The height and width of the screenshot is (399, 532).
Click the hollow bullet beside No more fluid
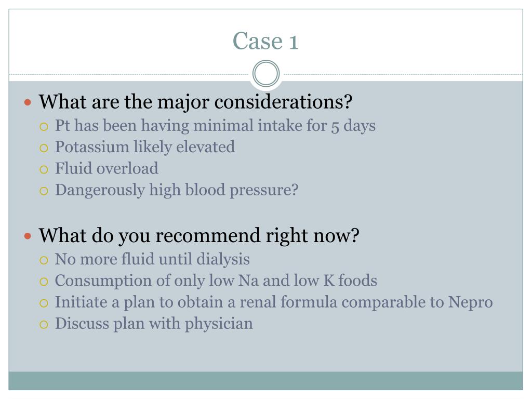[x=44, y=260]
